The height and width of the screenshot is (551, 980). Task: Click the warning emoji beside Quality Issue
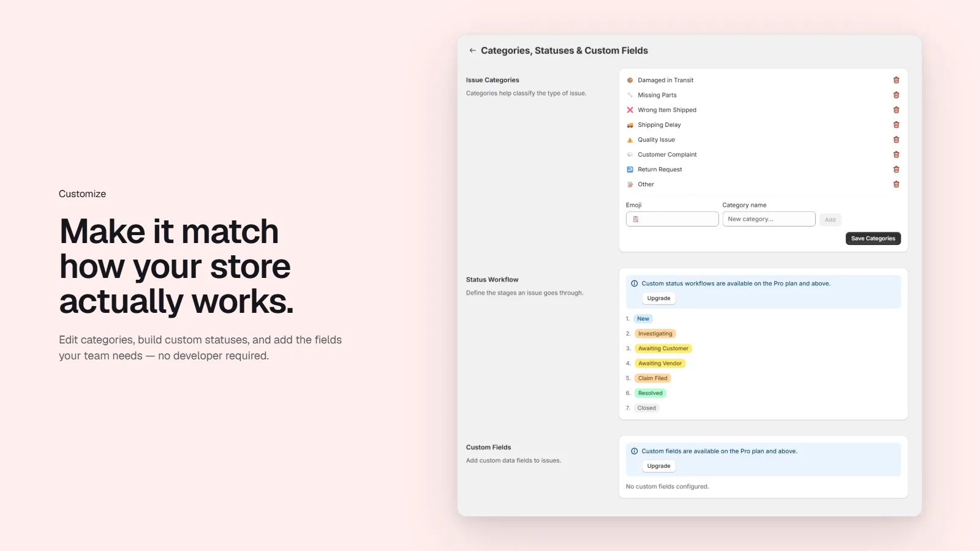(630, 140)
